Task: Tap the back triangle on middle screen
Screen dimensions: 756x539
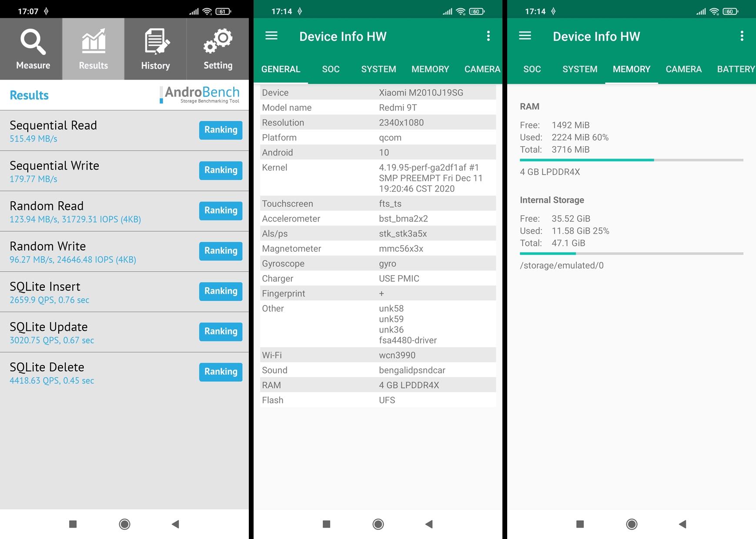Action: click(429, 524)
